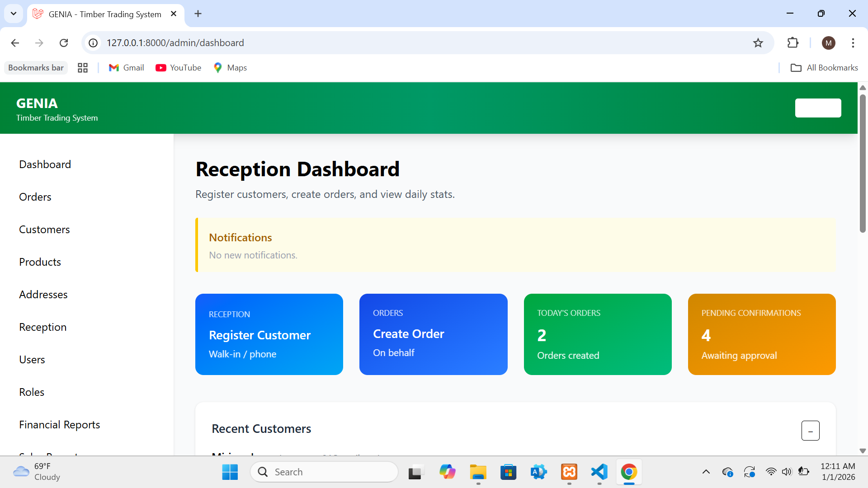Screen dimensions: 868x488
Task: Open bookmarks apps grid icon
Action: tap(83, 68)
